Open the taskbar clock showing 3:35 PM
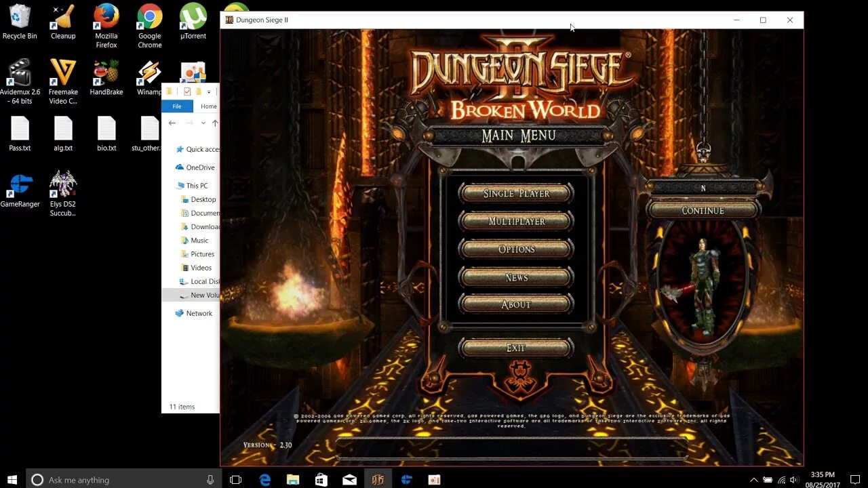 pos(823,479)
